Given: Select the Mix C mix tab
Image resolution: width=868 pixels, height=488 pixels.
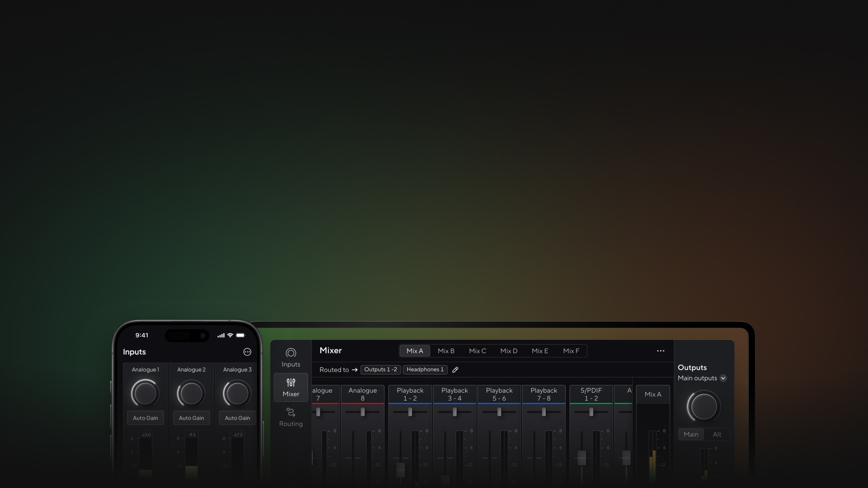Looking at the screenshot, I should pos(477,351).
